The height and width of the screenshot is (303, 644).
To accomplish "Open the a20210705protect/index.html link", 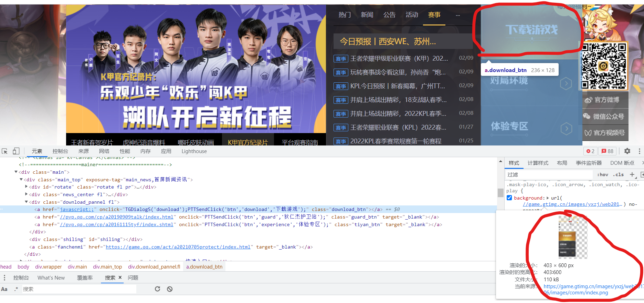I will [178, 247].
